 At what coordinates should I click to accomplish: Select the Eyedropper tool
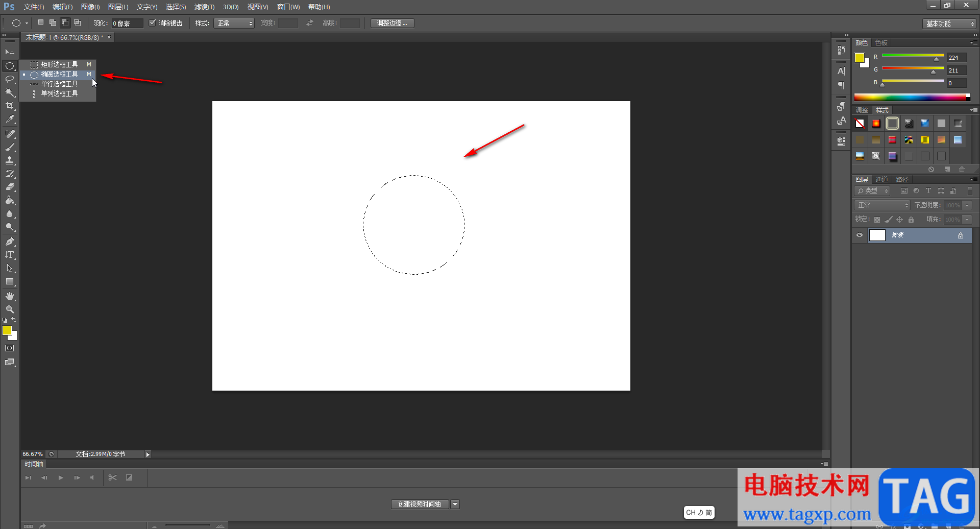click(10, 119)
